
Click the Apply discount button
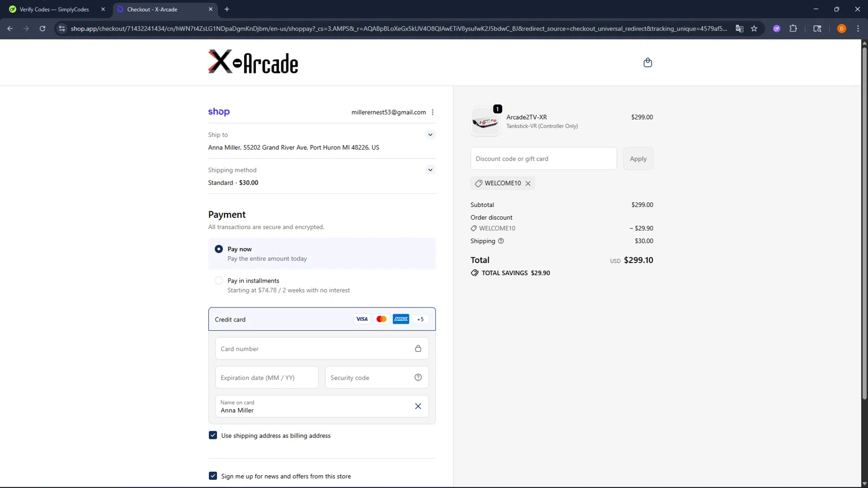tap(638, 158)
